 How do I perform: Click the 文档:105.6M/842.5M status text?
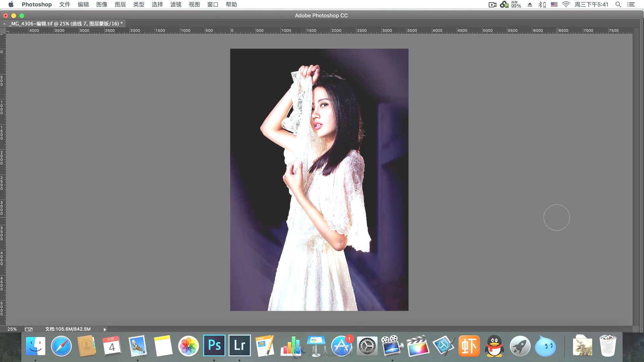pos(68,329)
